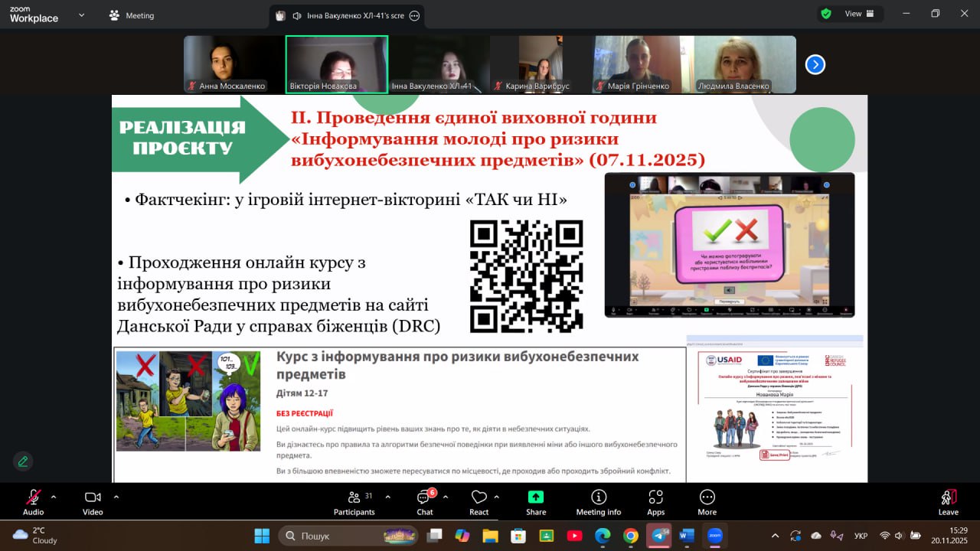Open Meeting info
Image resolution: width=980 pixels, height=551 pixels.
(x=599, y=501)
